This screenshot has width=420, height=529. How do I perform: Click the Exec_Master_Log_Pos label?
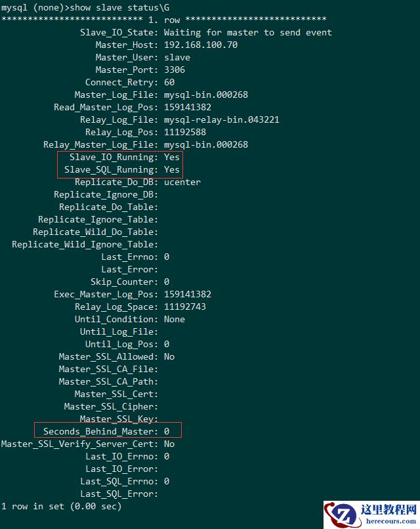click(106, 295)
